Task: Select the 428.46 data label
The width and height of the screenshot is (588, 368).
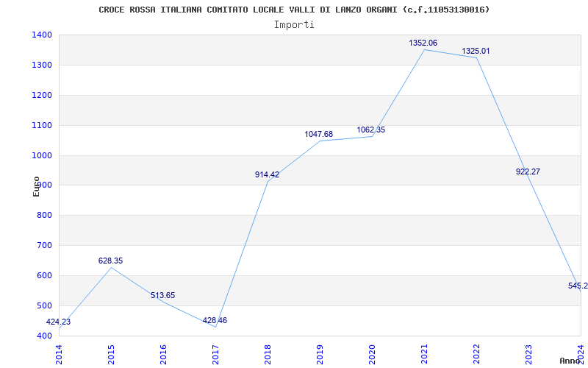Action: pos(215,320)
